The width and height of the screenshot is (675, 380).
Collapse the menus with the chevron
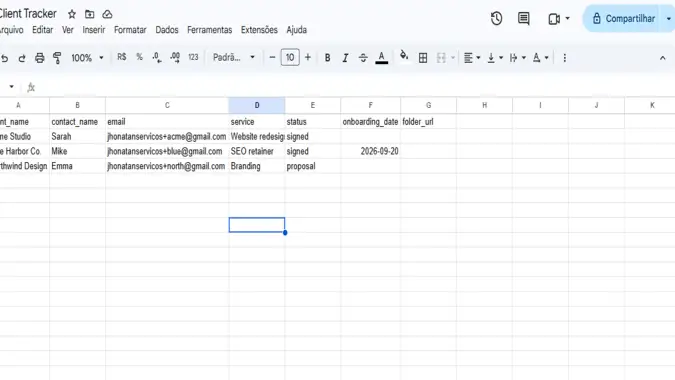[663, 58]
